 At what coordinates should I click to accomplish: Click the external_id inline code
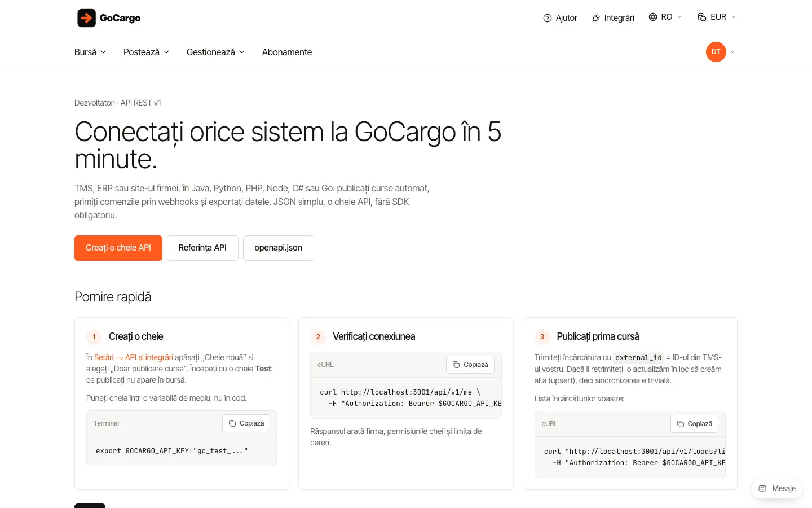(x=638, y=358)
